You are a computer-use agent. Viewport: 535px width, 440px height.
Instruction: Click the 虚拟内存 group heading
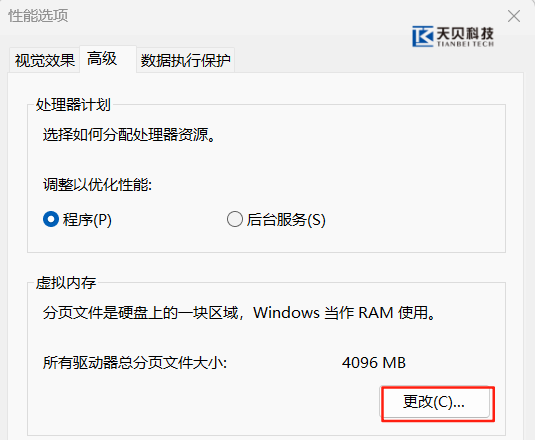point(66,283)
